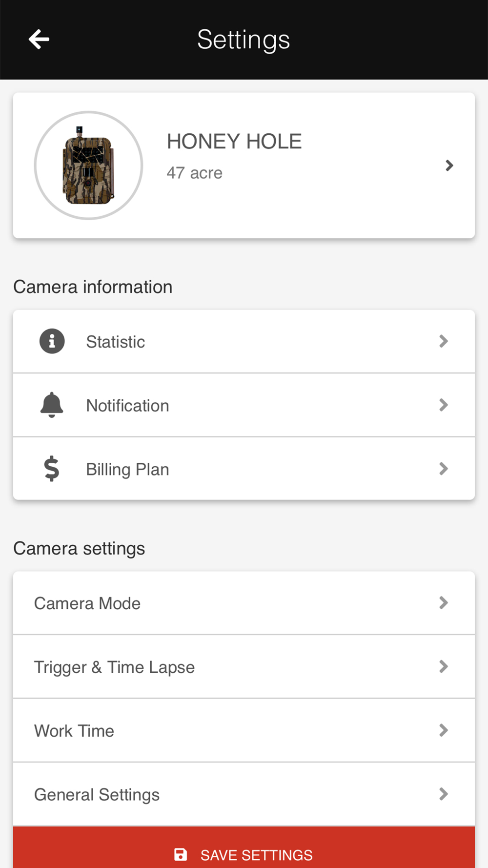The width and height of the screenshot is (488, 868).
Task: Open Trigger & Time Lapse settings
Action: [115, 667]
